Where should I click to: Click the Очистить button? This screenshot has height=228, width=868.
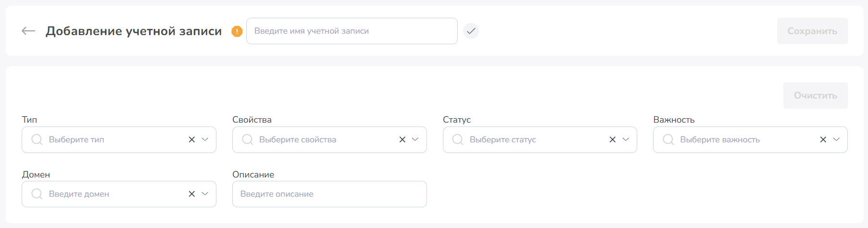(816, 96)
